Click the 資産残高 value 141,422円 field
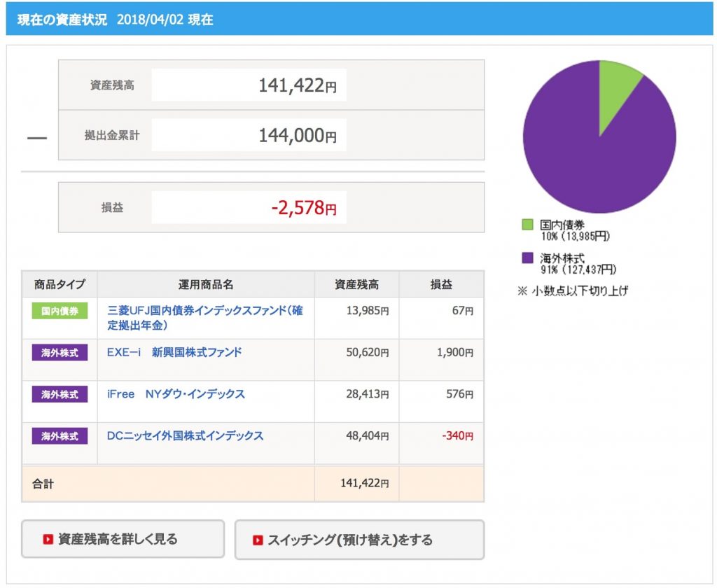Viewport: 717px width, 588px height. tap(249, 85)
